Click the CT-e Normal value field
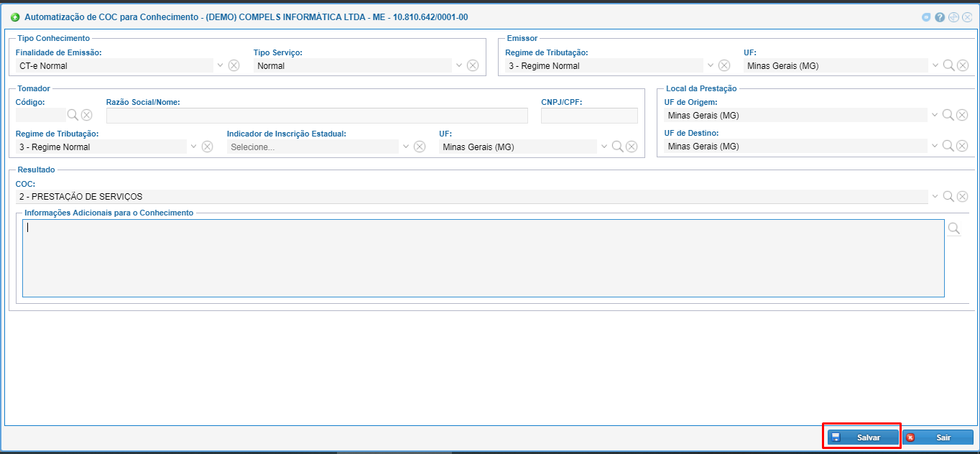 point(114,65)
